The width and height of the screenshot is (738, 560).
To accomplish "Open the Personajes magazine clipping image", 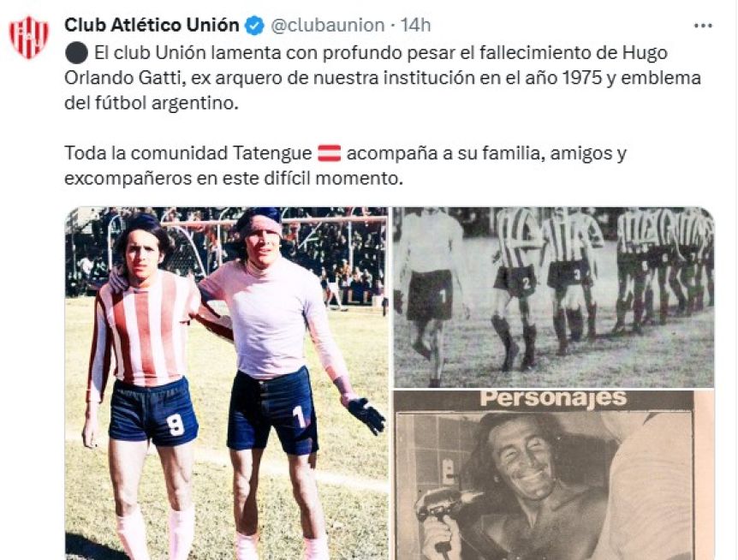I will coord(553,475).
